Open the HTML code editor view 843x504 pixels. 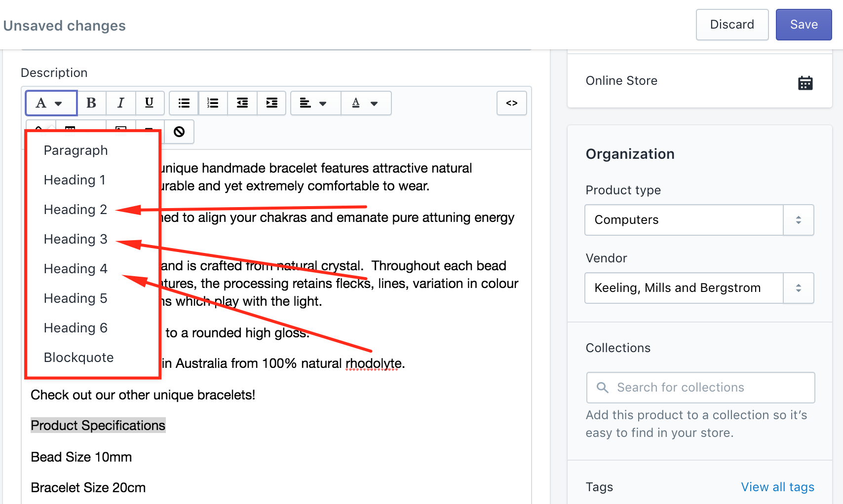click(x=511, y=103)
